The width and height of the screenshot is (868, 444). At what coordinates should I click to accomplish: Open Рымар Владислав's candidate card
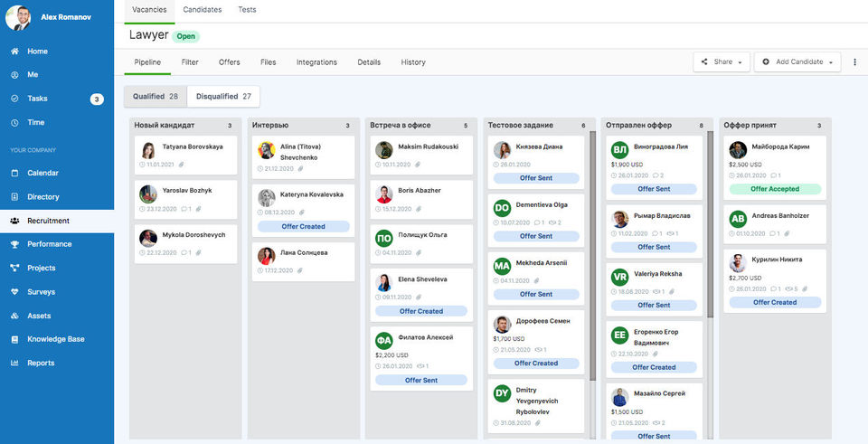[655, 231]
